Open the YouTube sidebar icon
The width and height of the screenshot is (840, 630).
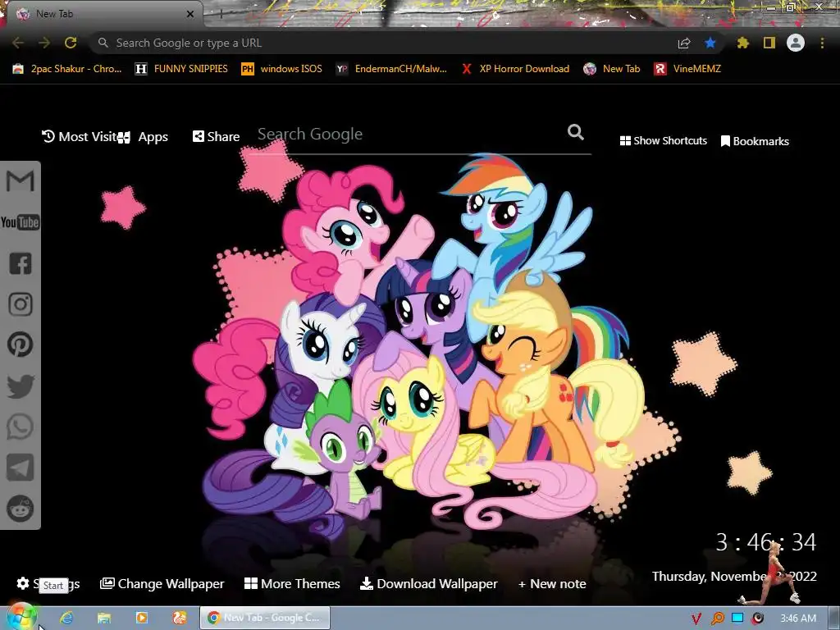20,221
